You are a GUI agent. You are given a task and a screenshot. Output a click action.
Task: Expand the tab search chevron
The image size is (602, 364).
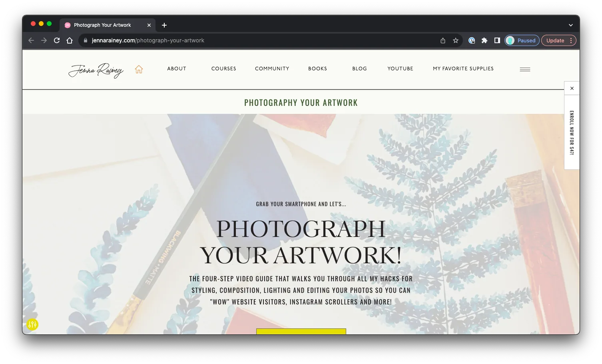click(571, 25)
